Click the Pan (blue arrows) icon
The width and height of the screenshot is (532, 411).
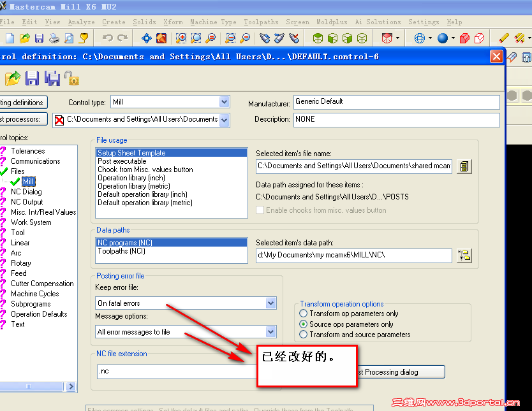(147, 38)
